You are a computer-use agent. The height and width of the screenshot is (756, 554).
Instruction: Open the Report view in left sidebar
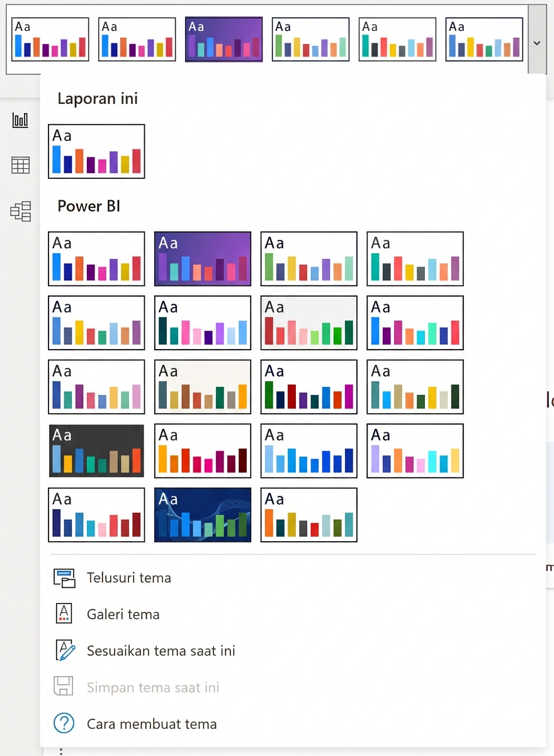click(20, 120)
